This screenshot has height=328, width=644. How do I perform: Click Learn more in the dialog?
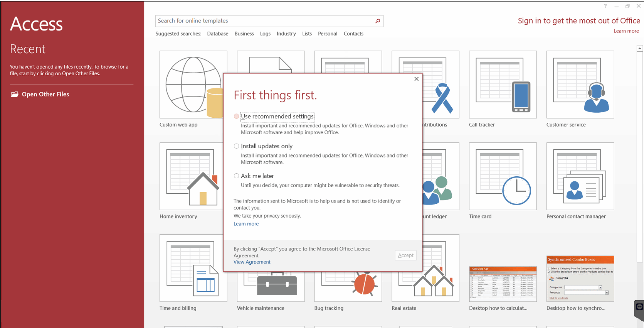tap(246, 224)
